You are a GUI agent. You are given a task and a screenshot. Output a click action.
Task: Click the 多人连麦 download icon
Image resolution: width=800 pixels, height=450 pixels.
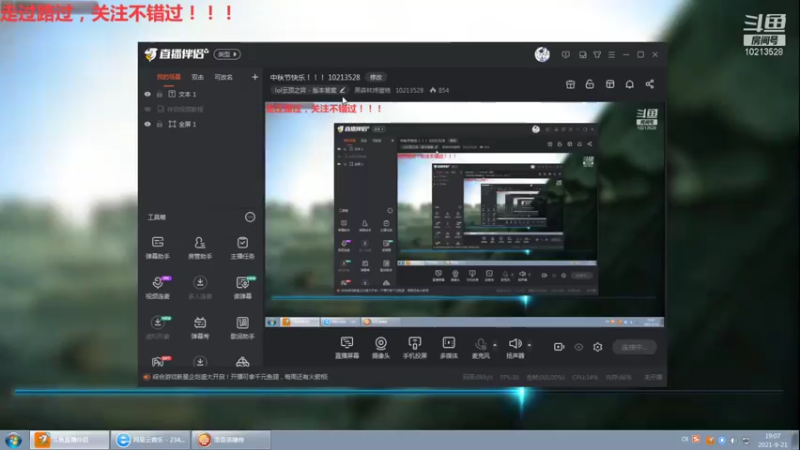[x=200, y=282]
